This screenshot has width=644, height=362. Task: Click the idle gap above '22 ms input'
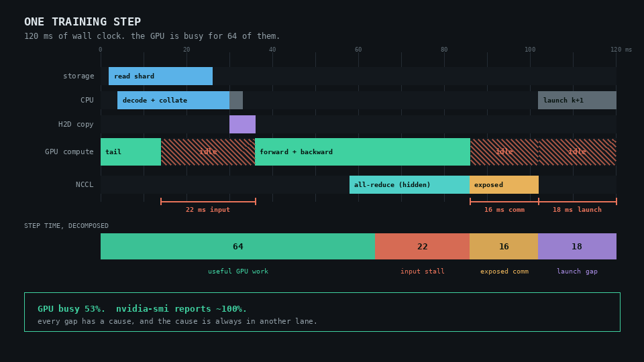[x=208, y=152]
